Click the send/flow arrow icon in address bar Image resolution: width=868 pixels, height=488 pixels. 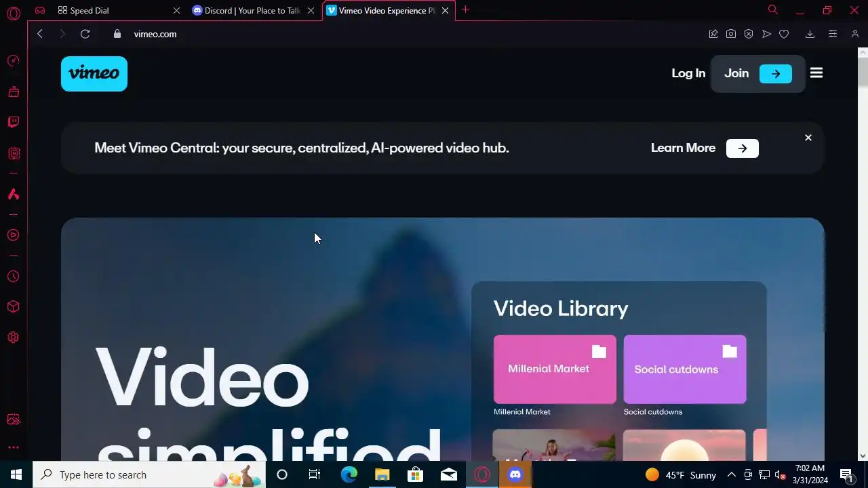click(766, 34)
